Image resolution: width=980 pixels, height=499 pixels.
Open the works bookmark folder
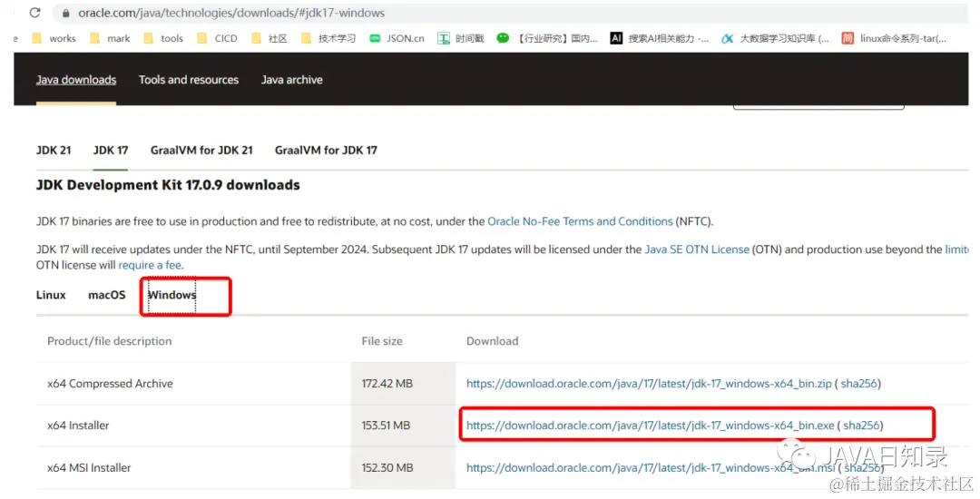point(54,39)
